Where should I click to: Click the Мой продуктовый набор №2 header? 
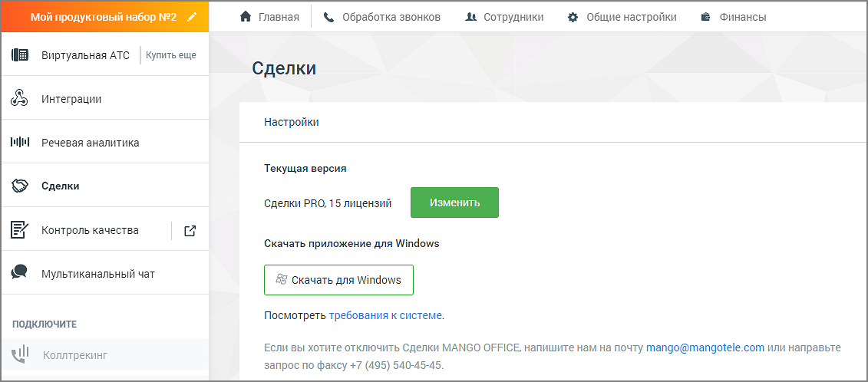click(x=104, y=17)
